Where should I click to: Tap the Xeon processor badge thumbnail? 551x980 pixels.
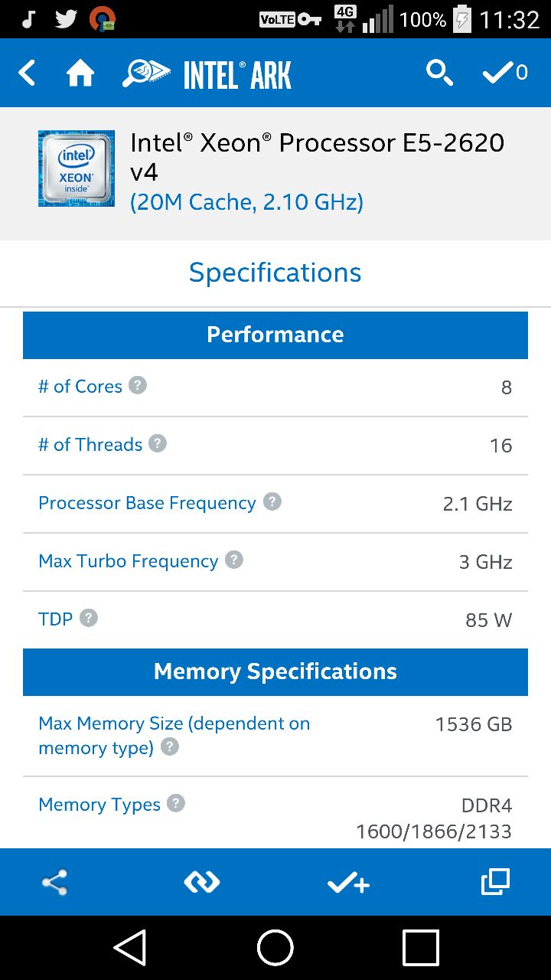coord(77,168)
